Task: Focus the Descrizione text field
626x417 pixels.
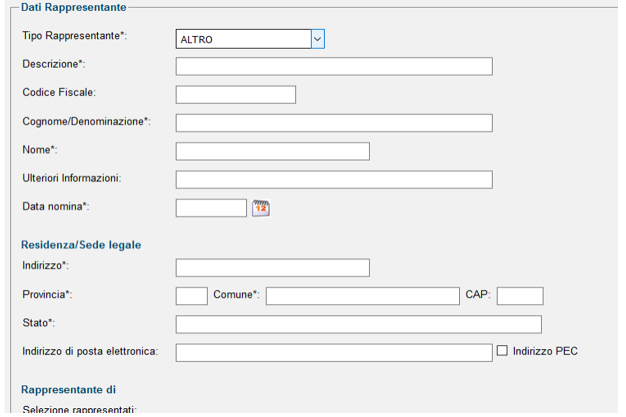Action: (334, 66)
